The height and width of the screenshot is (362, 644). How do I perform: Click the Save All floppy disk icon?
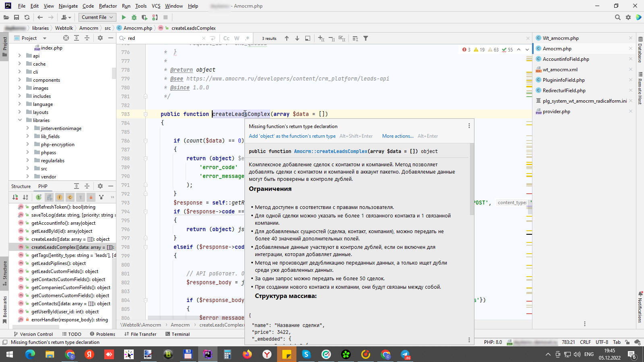17,17
